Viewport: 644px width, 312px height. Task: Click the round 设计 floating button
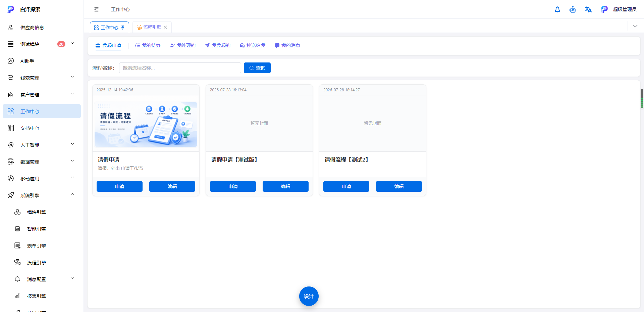point(309,296)
